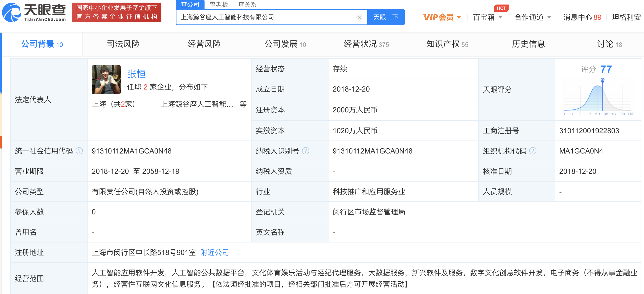Switch to the 查老板 search tab
The width and height of the screenshot is (644, 294).
click(219, 5)
